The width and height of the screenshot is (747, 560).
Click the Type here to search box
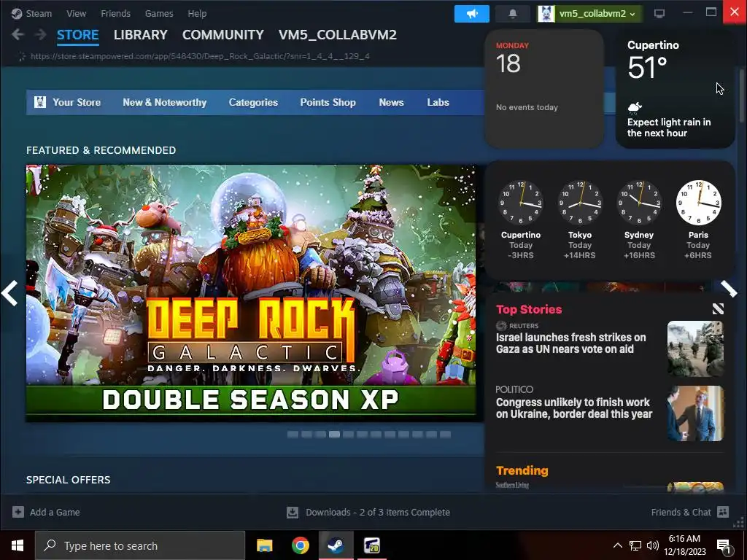point(140,545)
